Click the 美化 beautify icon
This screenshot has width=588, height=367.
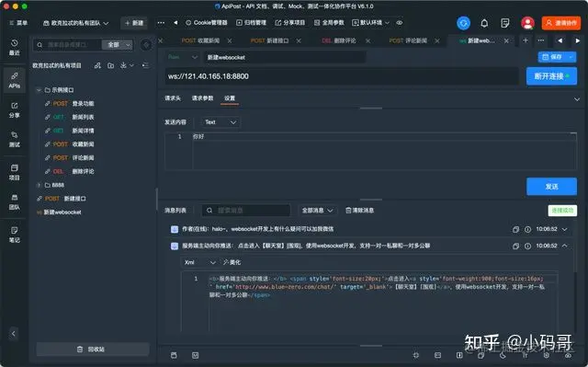point(232,262)
